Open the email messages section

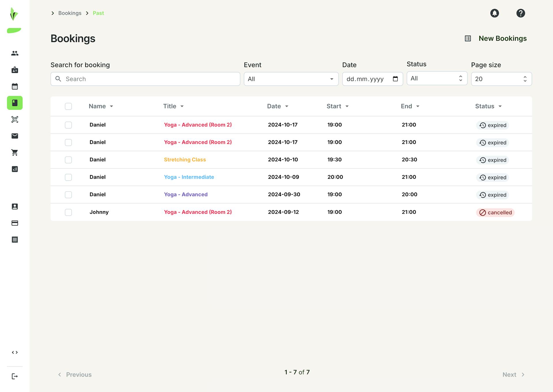click(14, 136)
